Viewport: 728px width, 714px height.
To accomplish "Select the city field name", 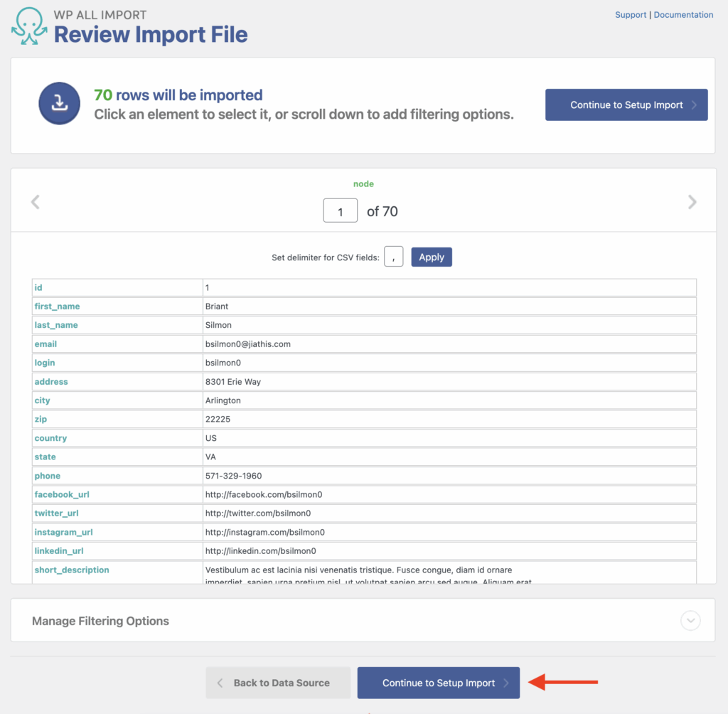I will click(x=42, y=400).
